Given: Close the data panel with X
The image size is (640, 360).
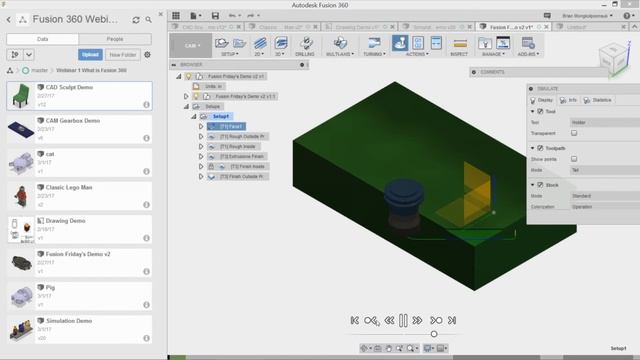Looking at the screenshot, I should pyautogui.click(x=160, y=14).
